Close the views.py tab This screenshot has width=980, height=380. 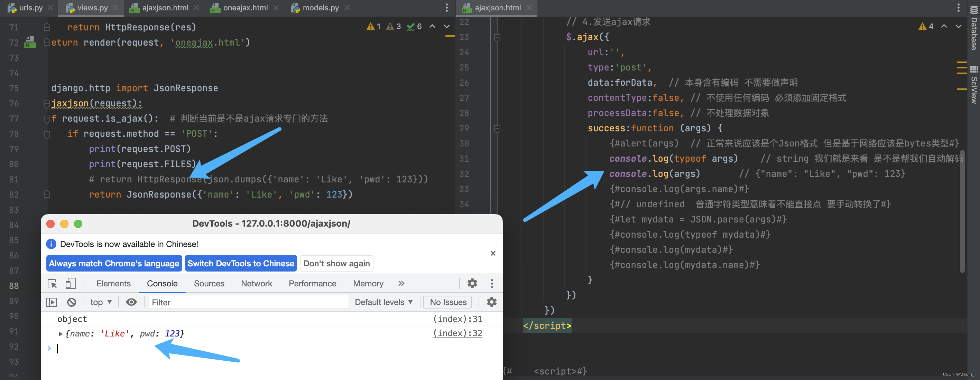[x=115, y=8]
